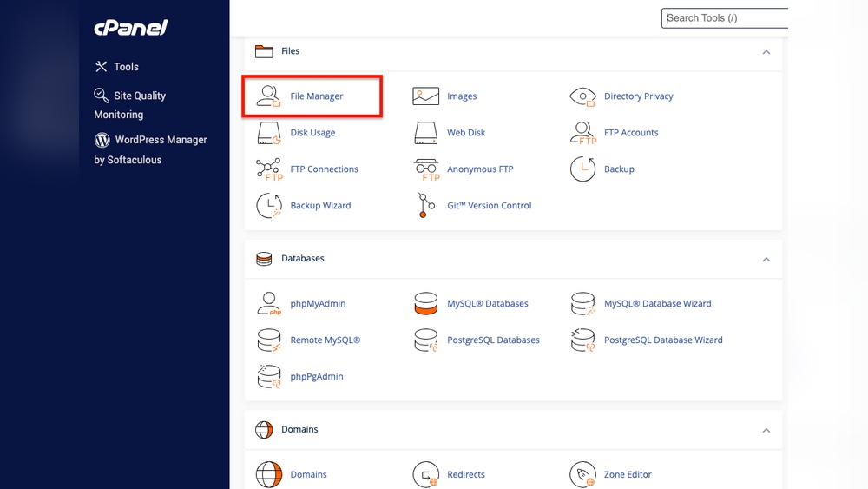Click the Domains section title text

(299, 430)
